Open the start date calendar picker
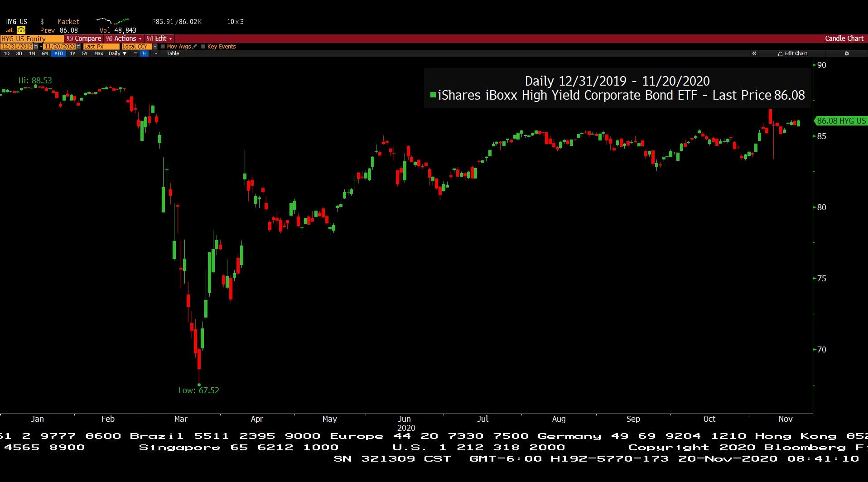This screenshot has height=482, width=868. (x=36, y=47)
